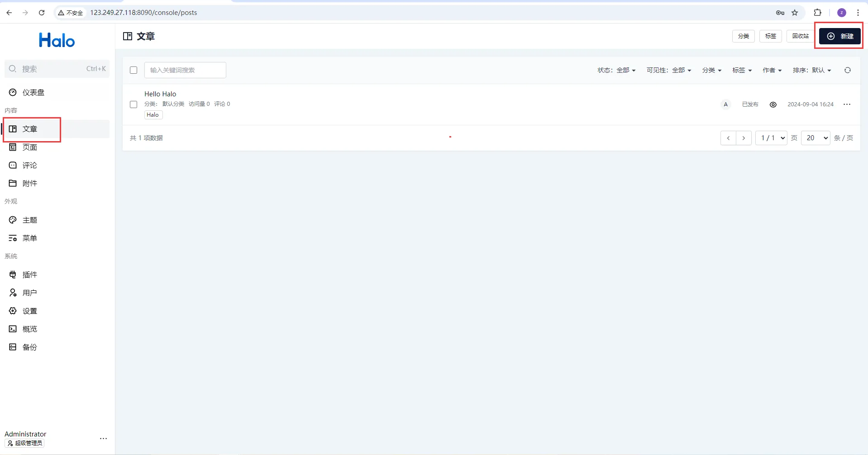868x455 pixels.
Task: Click the Halo tag on the post
Action: (x=153, y=115)
